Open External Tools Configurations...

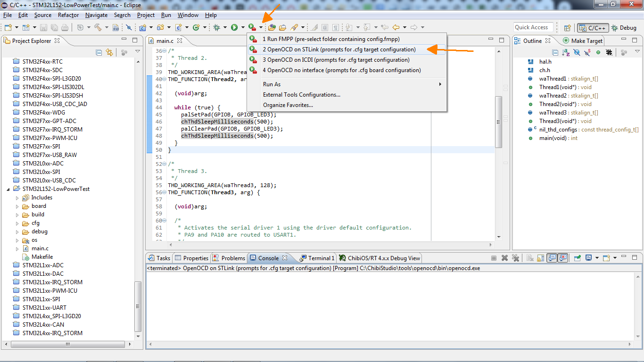[x=301, y=95]
